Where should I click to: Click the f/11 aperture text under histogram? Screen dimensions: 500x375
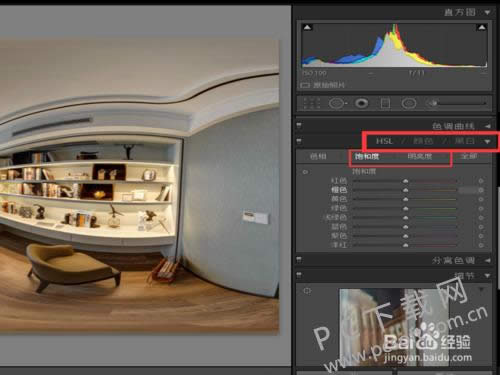pos(416,73)
